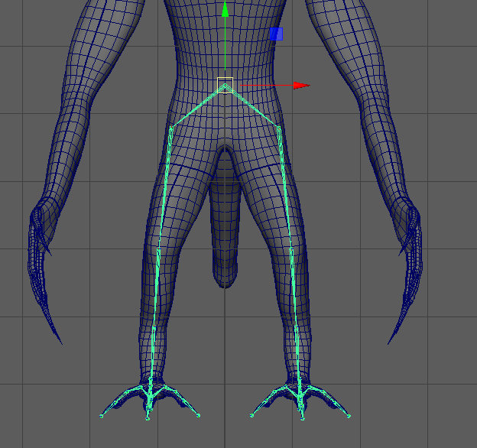477x448 pixels.
Task: Pick middle toe tip joint of right foot
Action: tap(303, 418)
